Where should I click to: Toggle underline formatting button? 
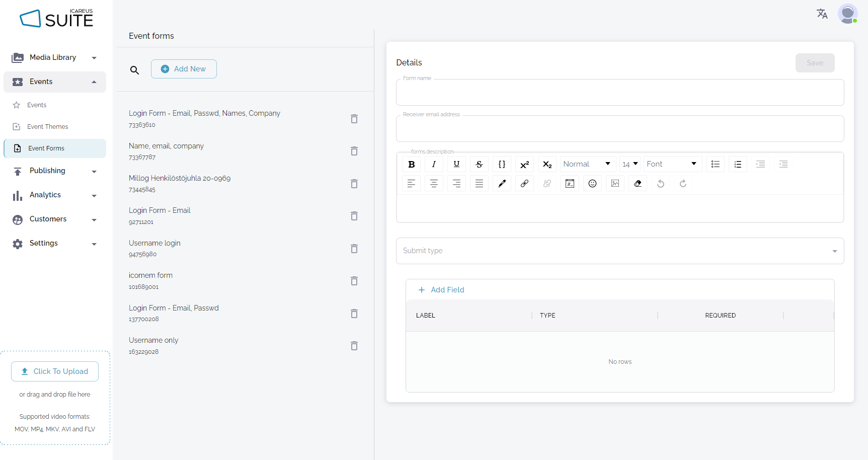tap(456, 164)
